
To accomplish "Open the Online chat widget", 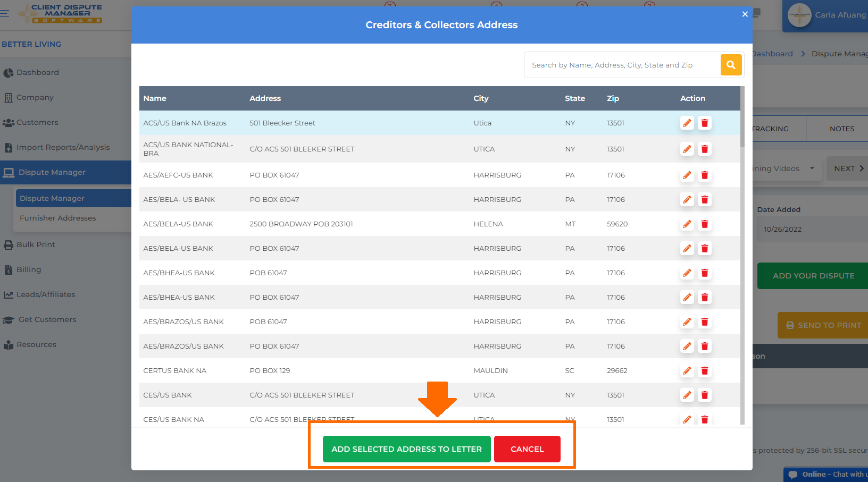I will point(825,475).
